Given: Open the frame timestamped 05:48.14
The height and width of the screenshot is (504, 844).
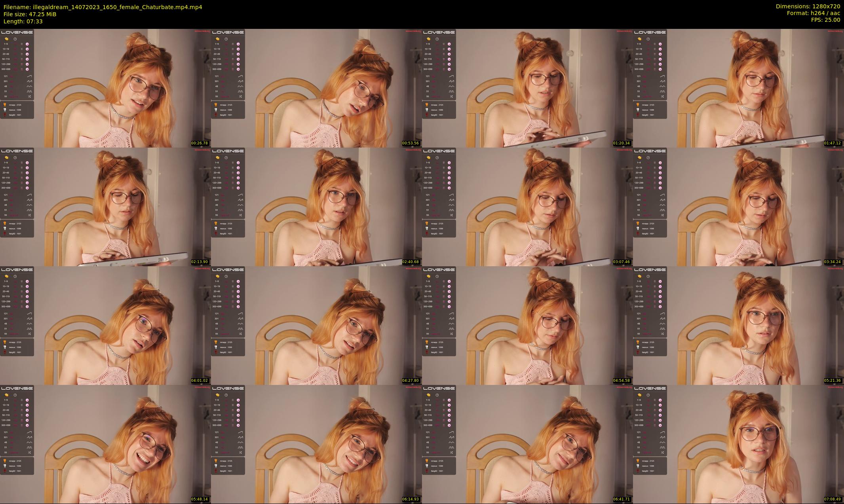Looking at the screenshot, I should (105, 444).
